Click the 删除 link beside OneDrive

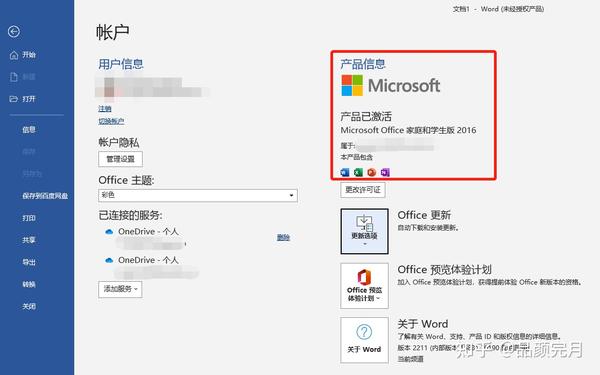283,238
